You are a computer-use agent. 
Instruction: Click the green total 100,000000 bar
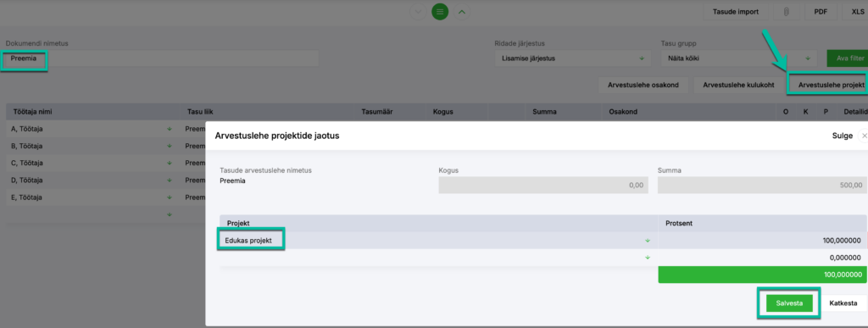pyautogui.click(x=762, y=275)
